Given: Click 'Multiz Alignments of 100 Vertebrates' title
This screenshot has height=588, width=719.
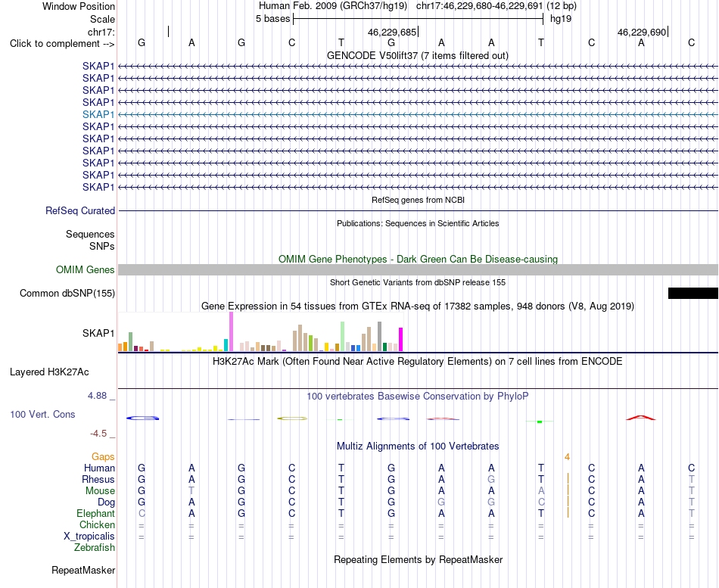Looking at the screenshot, I should (418, 446).
